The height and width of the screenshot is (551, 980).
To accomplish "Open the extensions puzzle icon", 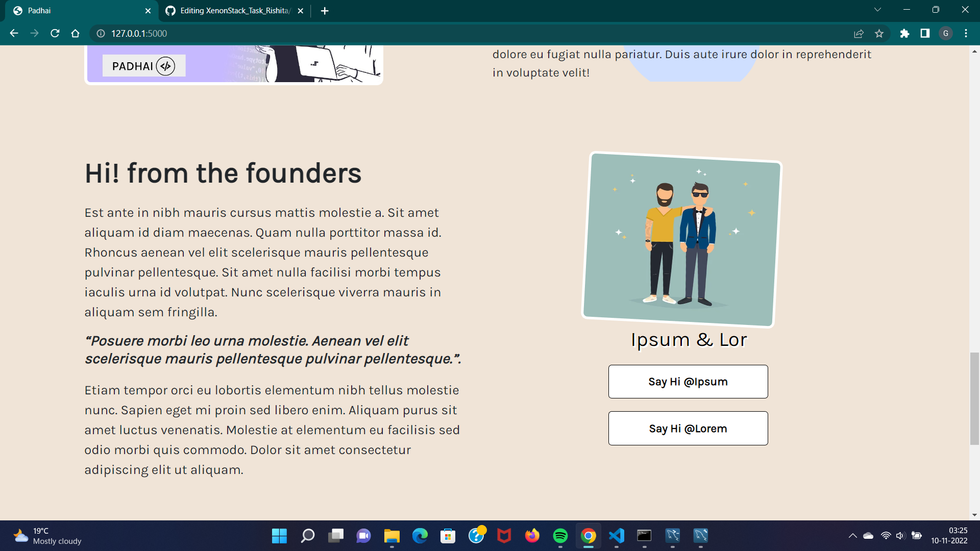I will (x=904, y=33).
